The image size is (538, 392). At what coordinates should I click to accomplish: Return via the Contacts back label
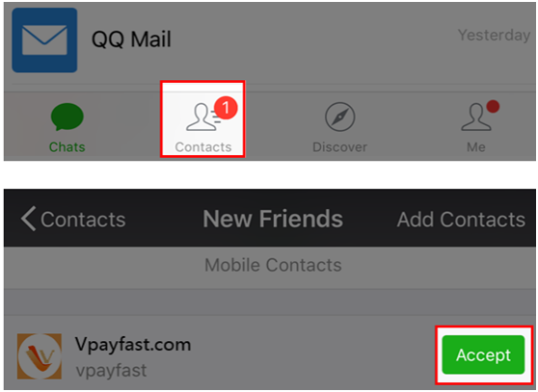coord(83,220)
